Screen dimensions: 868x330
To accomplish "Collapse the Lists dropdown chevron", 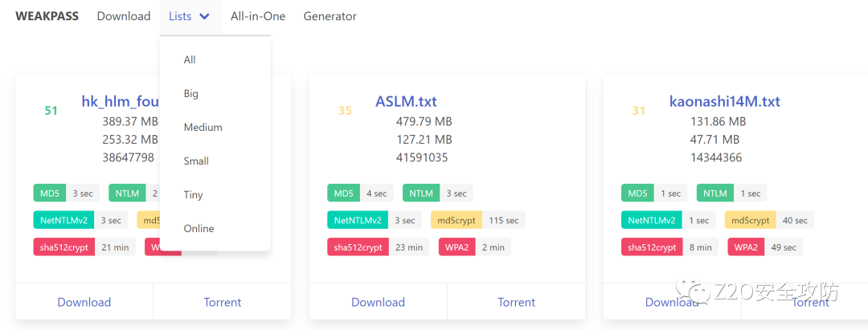I will tap(204, 17).
